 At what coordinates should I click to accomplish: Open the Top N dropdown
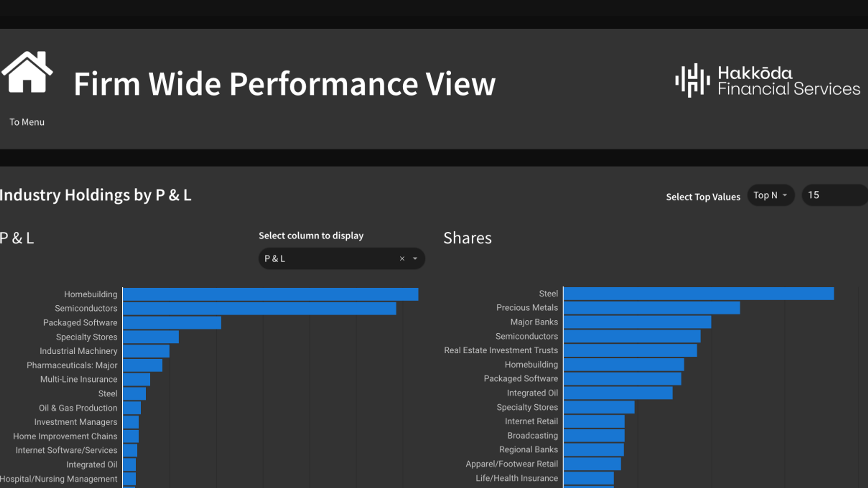pos(771,195)
